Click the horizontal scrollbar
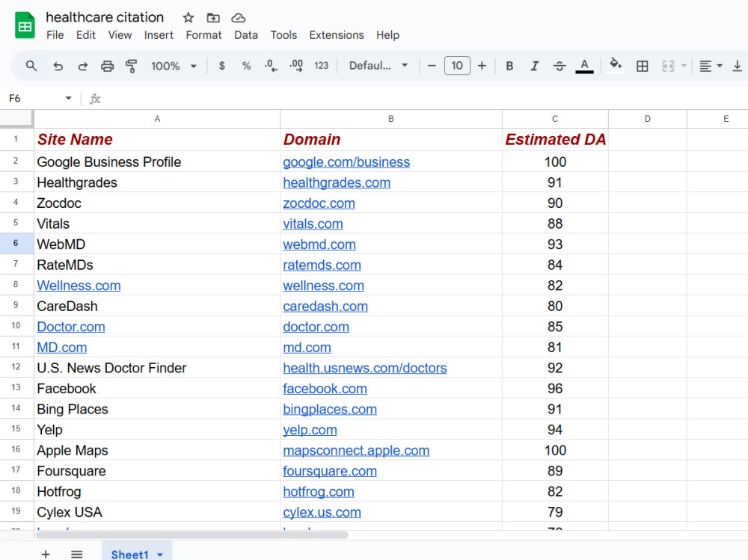The width and height of the screenshot is (748, 560). coord(191,535)
